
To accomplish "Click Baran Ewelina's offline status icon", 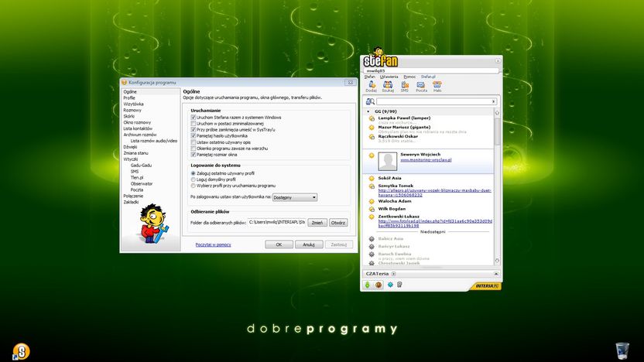I will [372, 254].
